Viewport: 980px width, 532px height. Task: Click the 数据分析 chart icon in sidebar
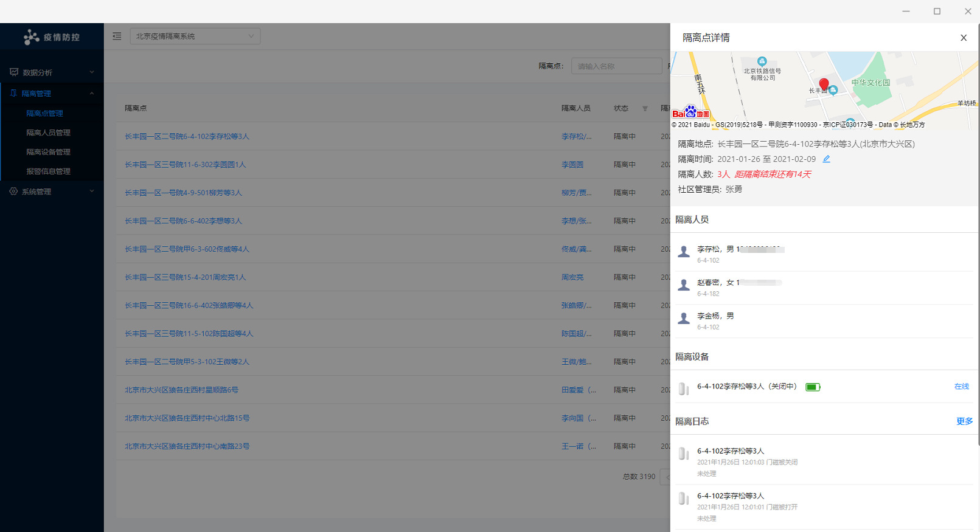[14, 72]
